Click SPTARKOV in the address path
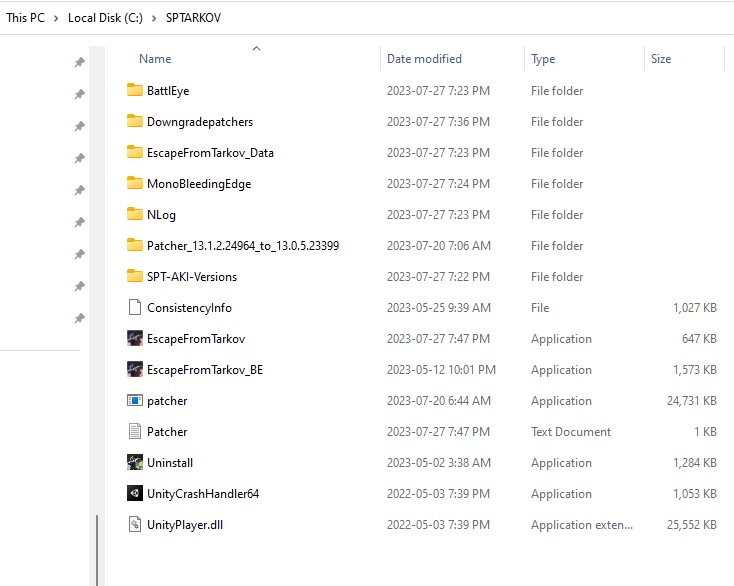 click(193, 18)
